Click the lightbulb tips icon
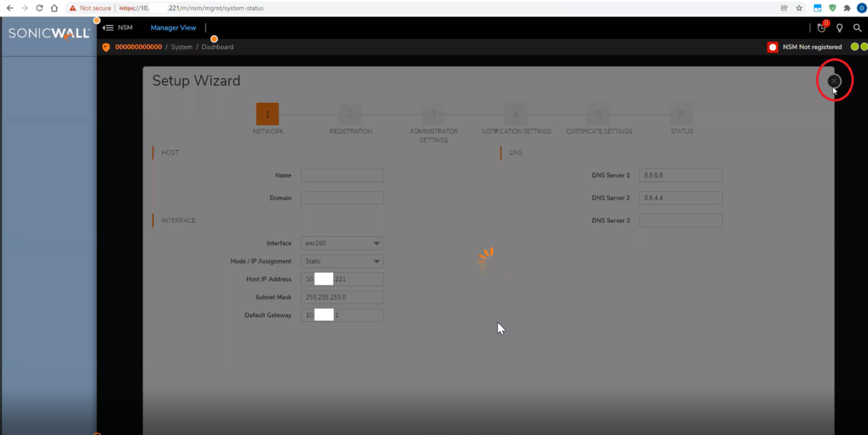868x435 pixels. tap(839, 28)
